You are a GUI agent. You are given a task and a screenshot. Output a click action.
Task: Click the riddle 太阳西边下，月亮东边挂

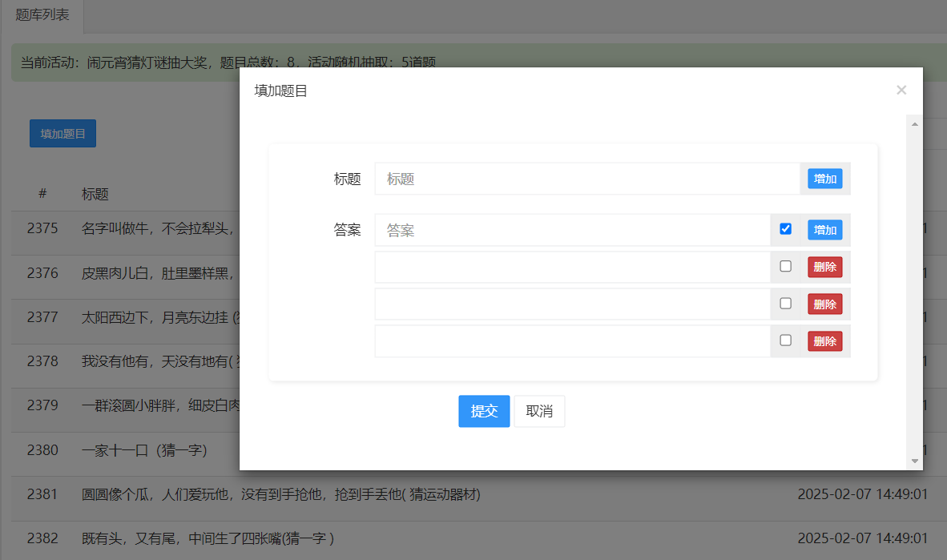point(160,317)
